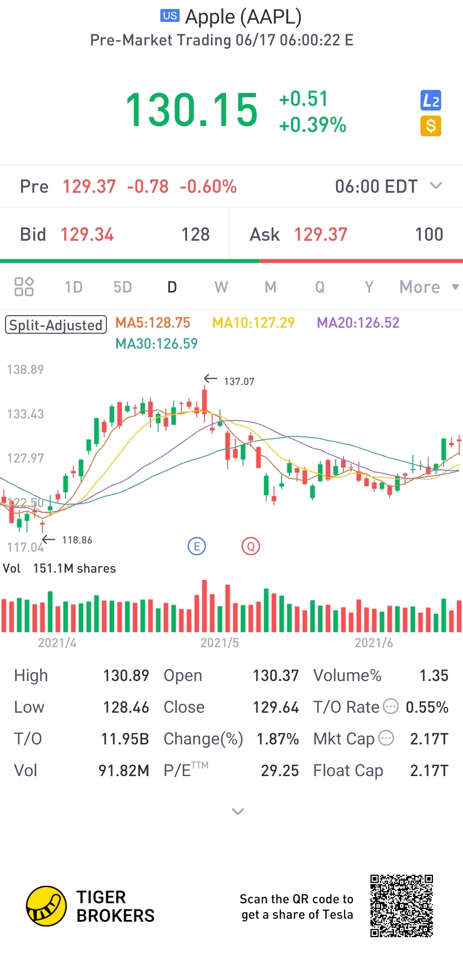Screen dimensions: 463x980
Task: Tap the US market flag badge
Action: pyautogui.click(x=170, y=16)
